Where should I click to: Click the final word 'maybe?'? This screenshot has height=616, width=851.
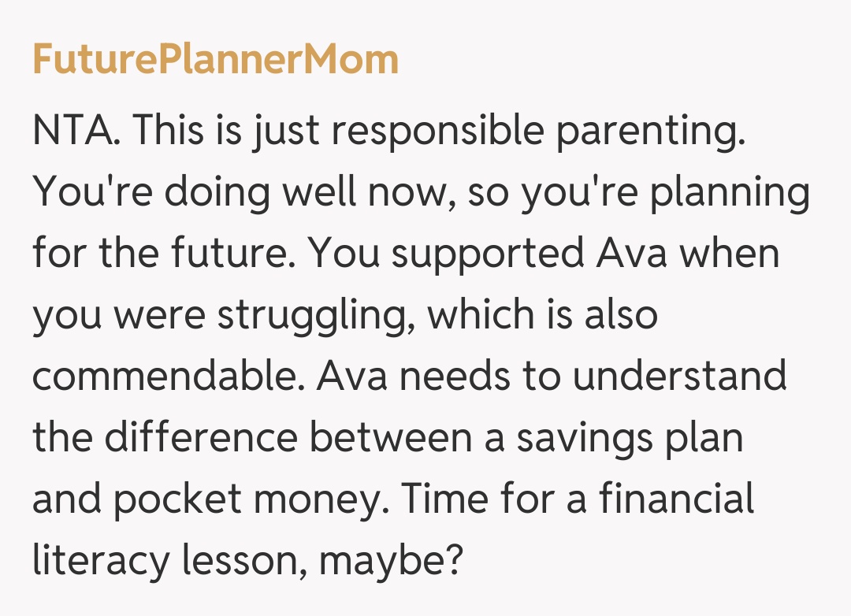pyautogui.click(x=390, y=561)
